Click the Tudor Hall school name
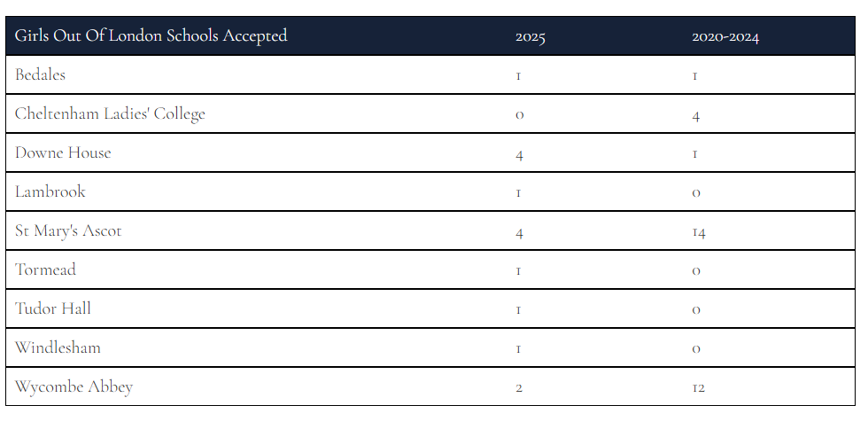 52,308
